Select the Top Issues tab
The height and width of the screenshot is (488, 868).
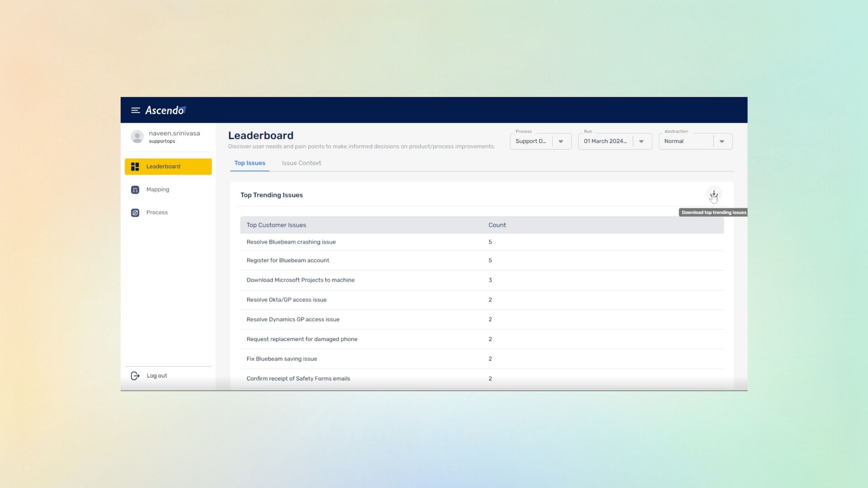pos(250,163)
